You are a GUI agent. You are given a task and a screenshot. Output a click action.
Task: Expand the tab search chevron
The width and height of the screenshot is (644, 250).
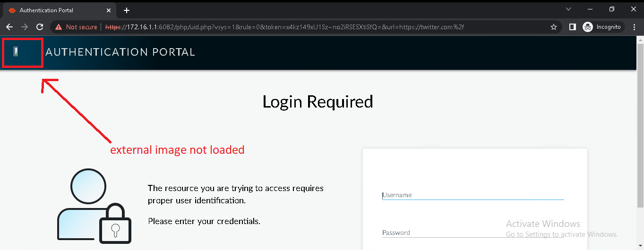(568, 9)
